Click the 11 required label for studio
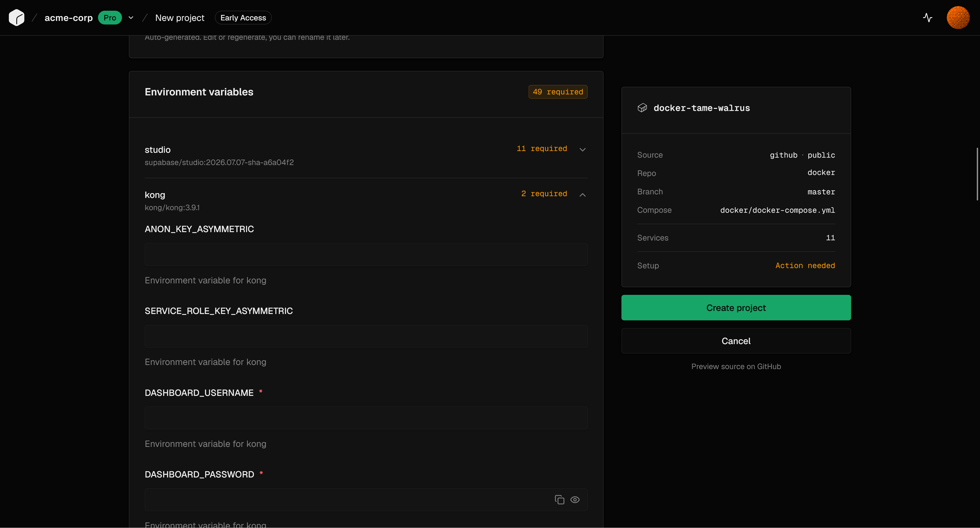The width and height of the screenshot is (980, 528). [x=542, y=149]
